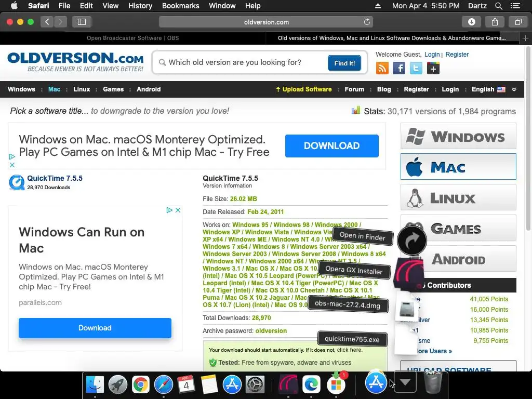Click the page's vertical scrollbar
This screenshot has width=532, height=399.
click(x=528, y=139)
